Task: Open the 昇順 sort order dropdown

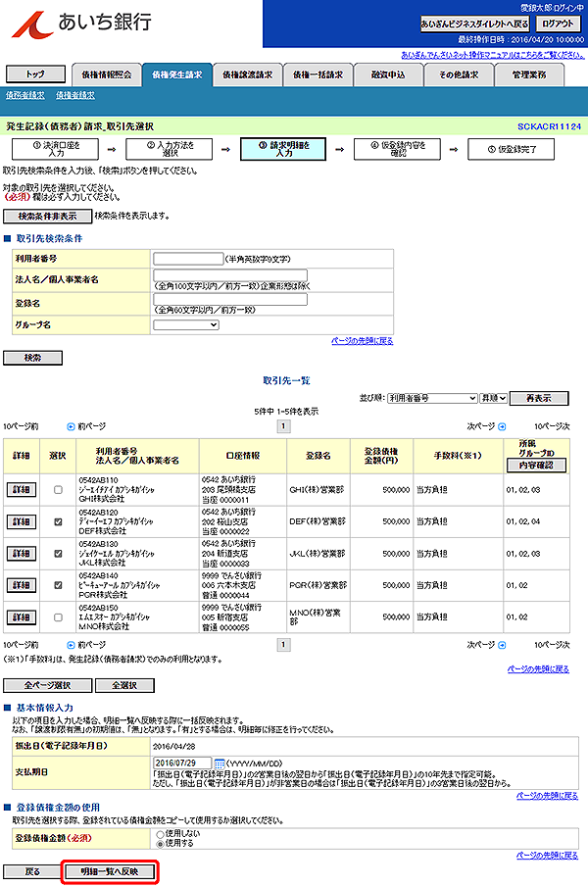Action: pyautogui.click(x=494, y=398)
